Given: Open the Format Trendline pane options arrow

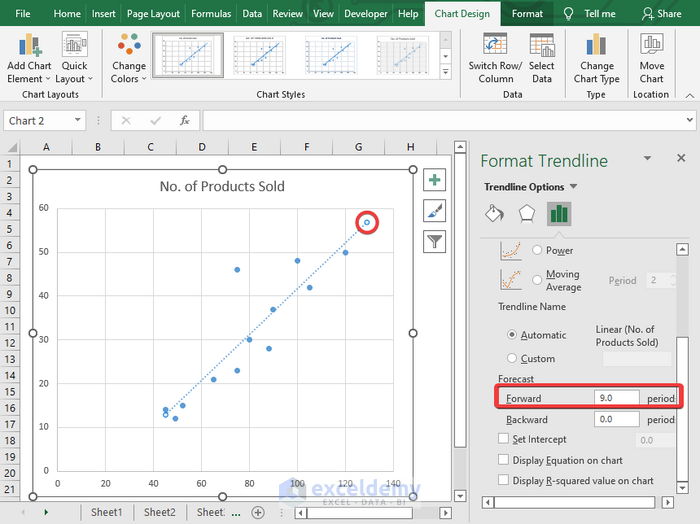Looking at the screenshot, I should tap(647, 159).
